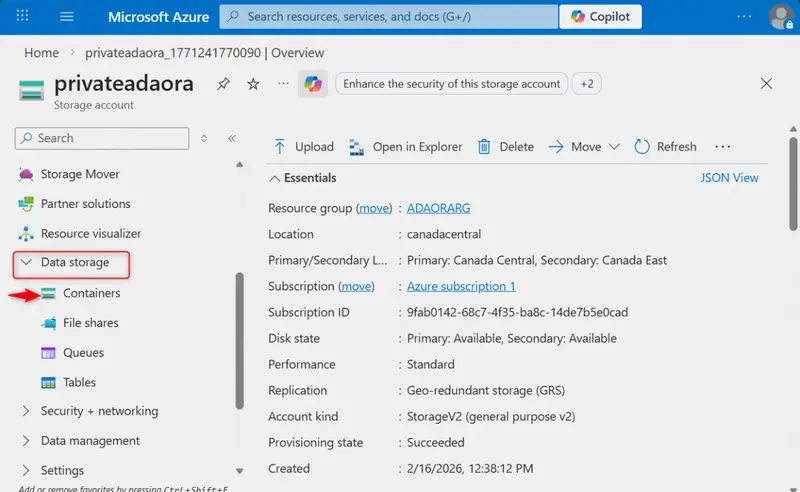Show the +2 additional Copilot suggestions
800x492 pixels.
click(587, 84)
